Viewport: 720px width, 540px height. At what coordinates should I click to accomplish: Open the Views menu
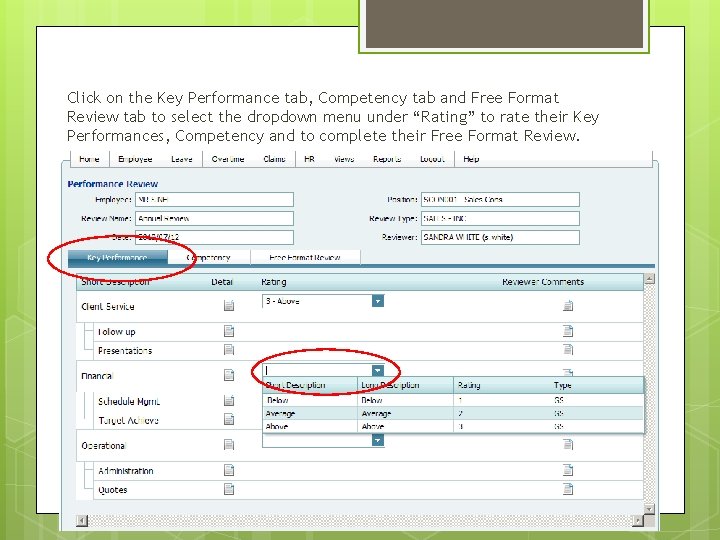(x=344, y=159)
